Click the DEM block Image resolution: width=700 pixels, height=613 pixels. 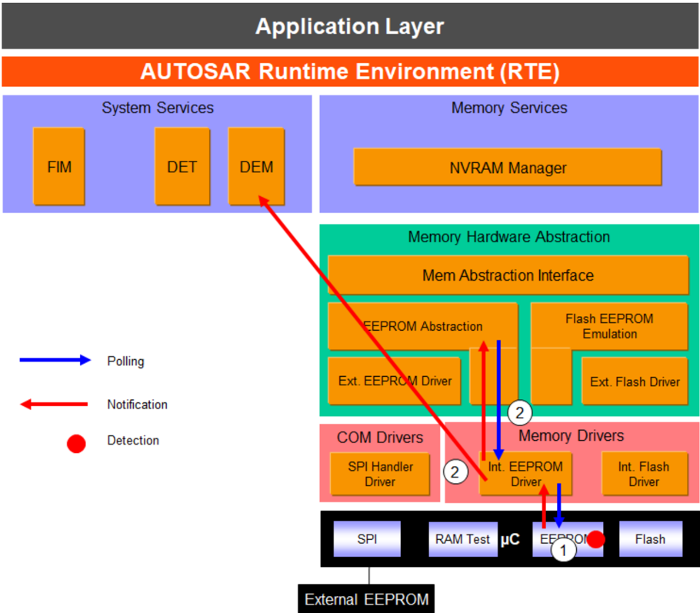256,167
